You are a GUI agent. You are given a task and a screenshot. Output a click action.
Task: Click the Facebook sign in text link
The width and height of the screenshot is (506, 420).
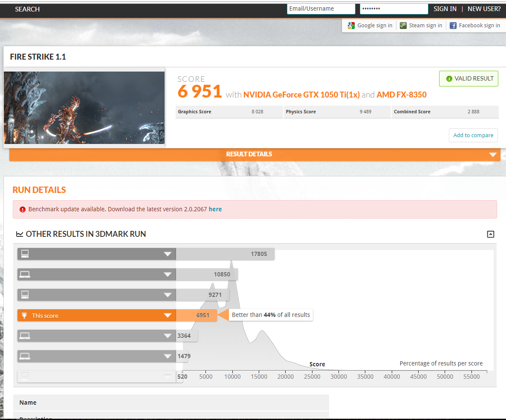pos(479,26)
